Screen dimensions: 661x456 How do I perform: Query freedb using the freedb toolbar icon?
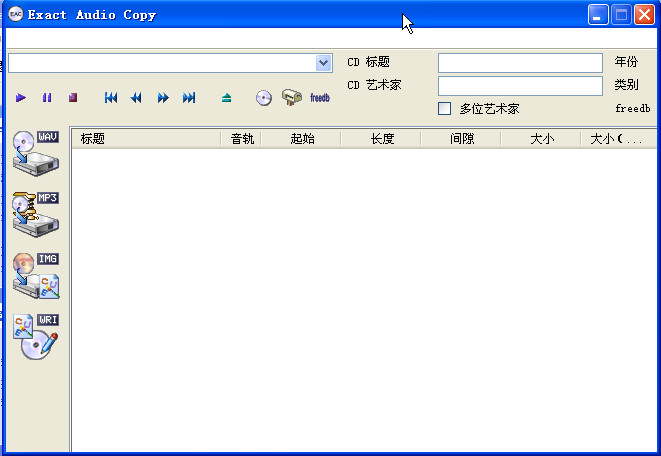coord(320,98)
